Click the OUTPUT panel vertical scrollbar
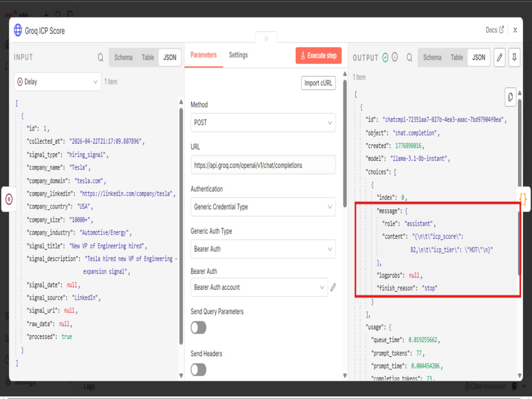The width and height of the screenshot is (532, 399). (x=520, y=187)
